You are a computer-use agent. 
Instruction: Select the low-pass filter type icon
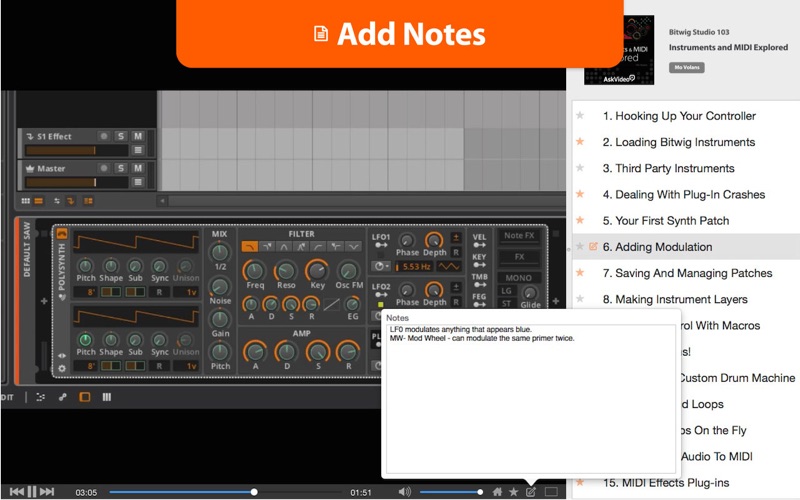pos(249,246)
